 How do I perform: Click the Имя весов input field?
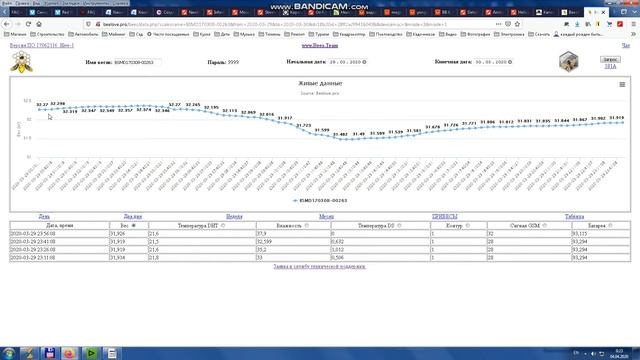tap(137, 62)
